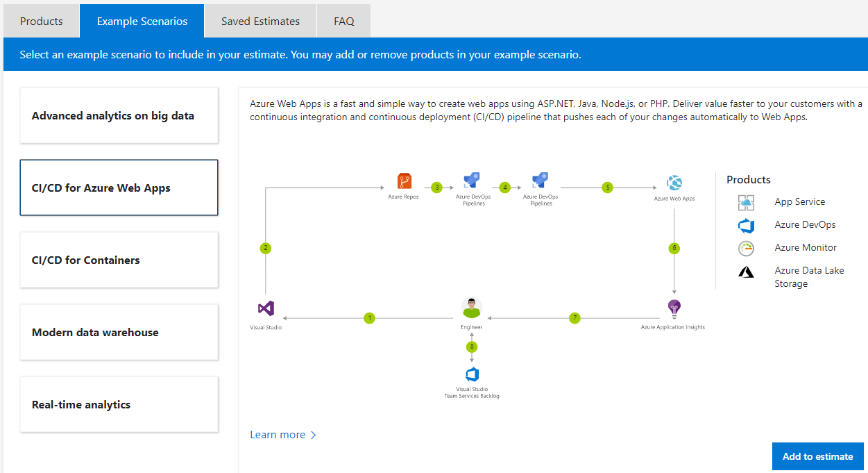Image resolution: width=868 pixels, height=473 pixels.
Task: Click the Azure DevOps product icon
Action: [x=746, y=225]
